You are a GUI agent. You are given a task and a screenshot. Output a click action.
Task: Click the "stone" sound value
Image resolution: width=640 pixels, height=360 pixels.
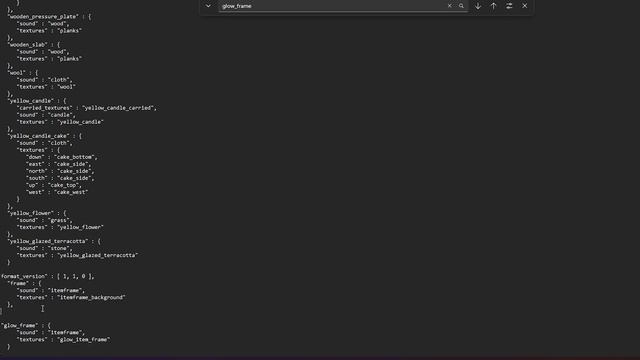pos(59,249)
